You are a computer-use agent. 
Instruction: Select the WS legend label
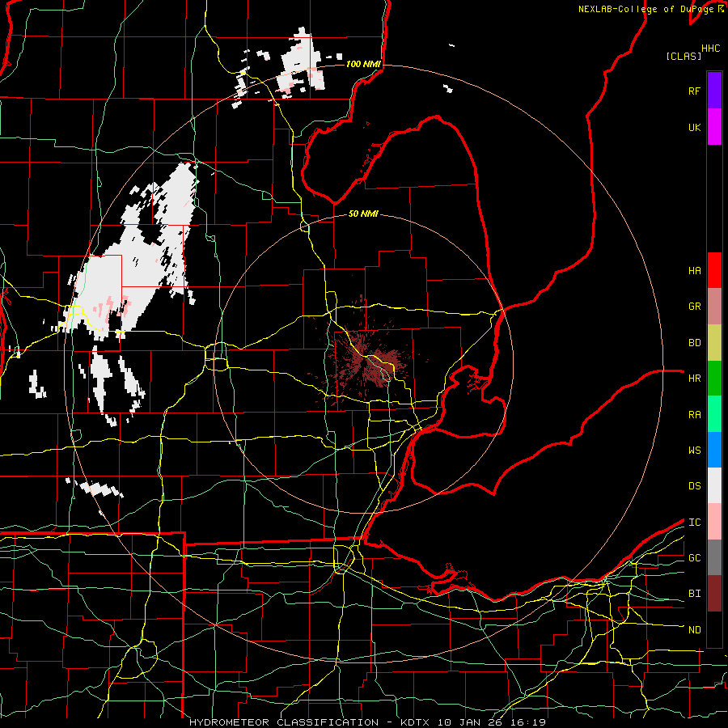tap(694, 451)
